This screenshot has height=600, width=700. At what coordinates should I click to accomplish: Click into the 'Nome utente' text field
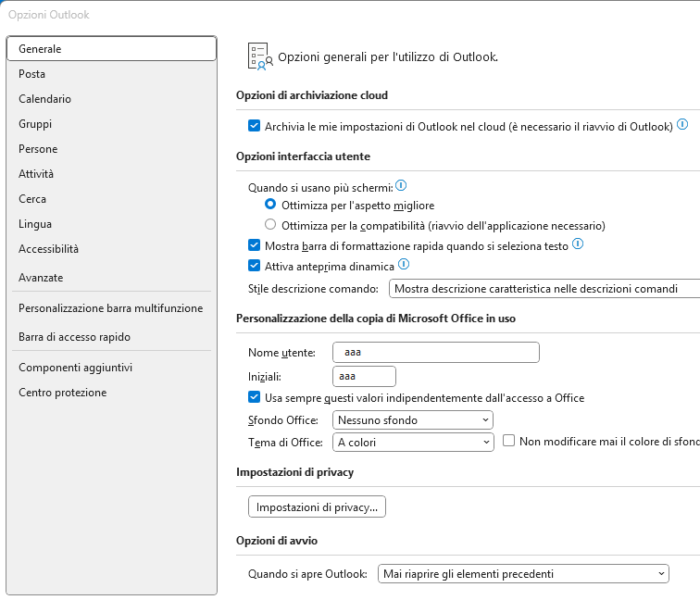(x=436, y=352)
